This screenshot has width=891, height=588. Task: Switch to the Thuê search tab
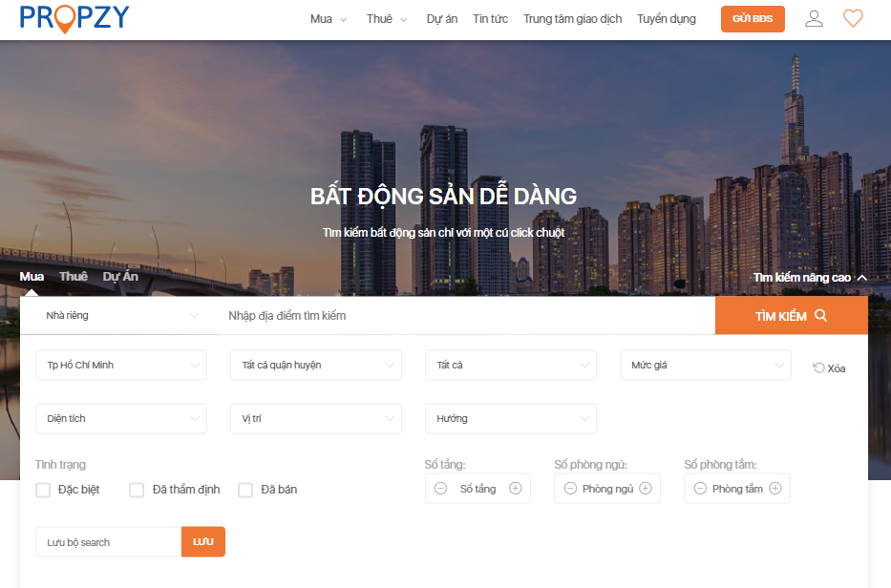(74, 277)
